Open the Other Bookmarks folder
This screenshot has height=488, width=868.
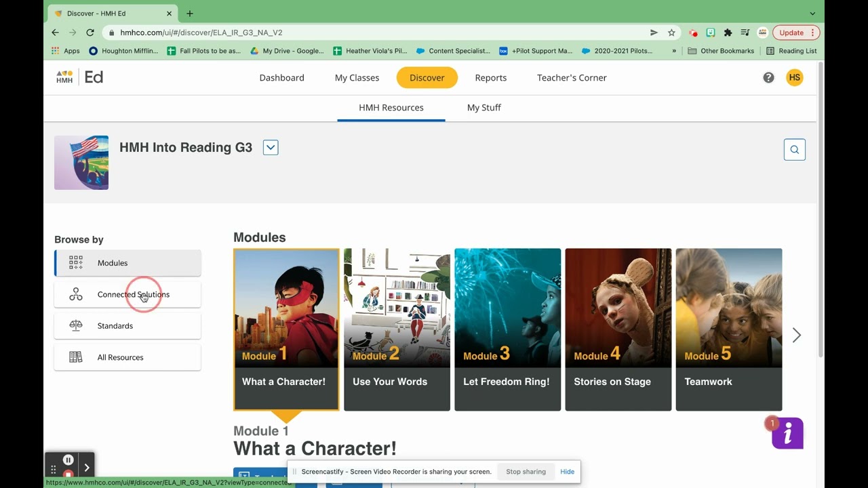722,51
